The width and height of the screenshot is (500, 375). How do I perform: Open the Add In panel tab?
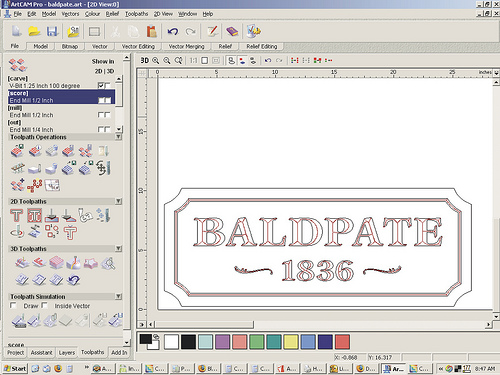tap(119, 353)
